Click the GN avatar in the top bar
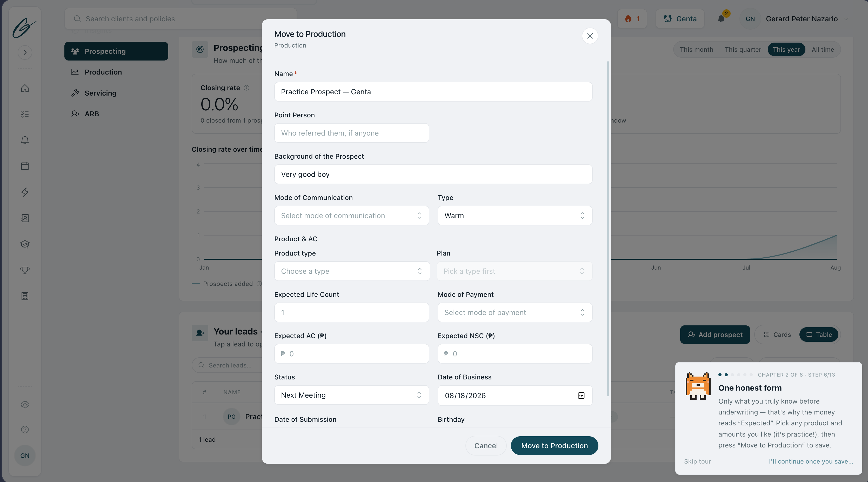The width and height of the screenshot is (868, 482). click(750, 19)
